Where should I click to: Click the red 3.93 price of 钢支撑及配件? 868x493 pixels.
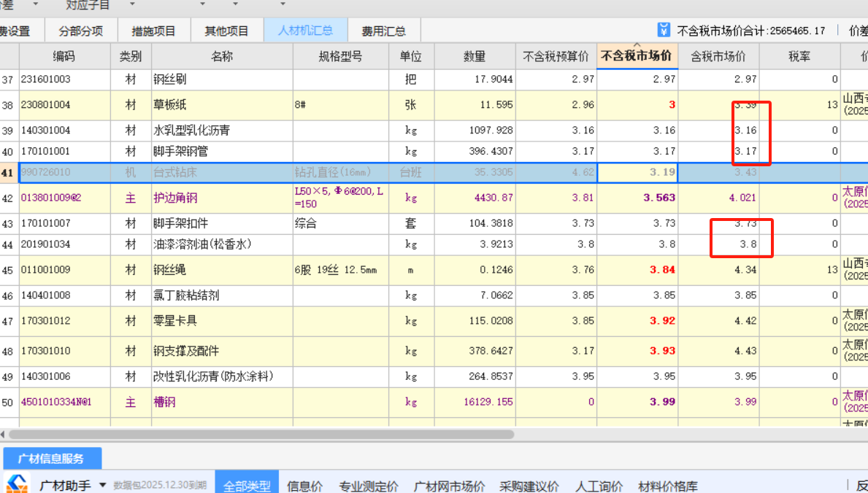point(637,351)
